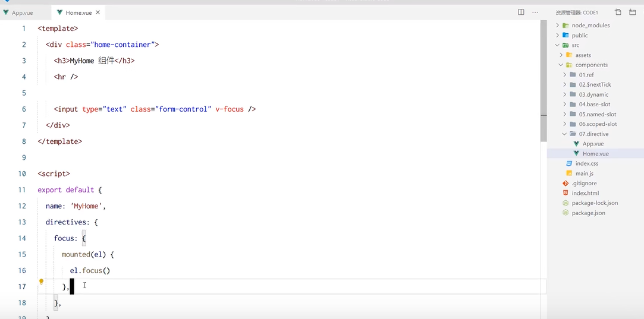Click the node_modules folder icon
The image size is (644, 319).
point(566,25)
